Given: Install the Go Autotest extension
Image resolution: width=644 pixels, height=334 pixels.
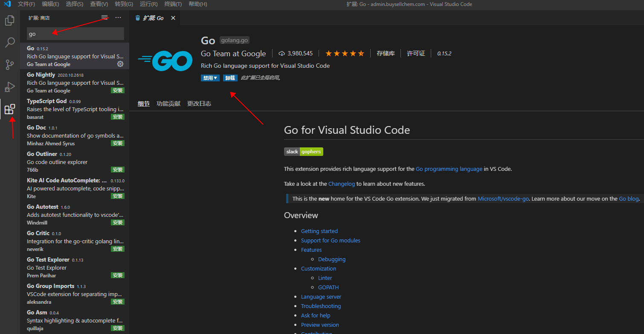Looking at the screenshot, I should click(x=118, y=222).
